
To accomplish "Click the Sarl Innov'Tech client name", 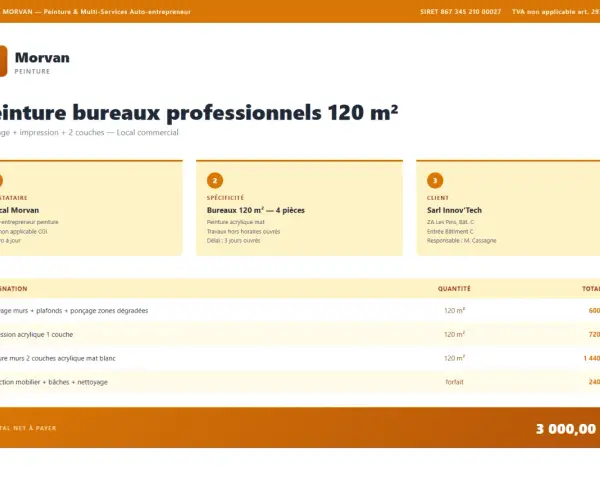I will (x=454, y=210).
